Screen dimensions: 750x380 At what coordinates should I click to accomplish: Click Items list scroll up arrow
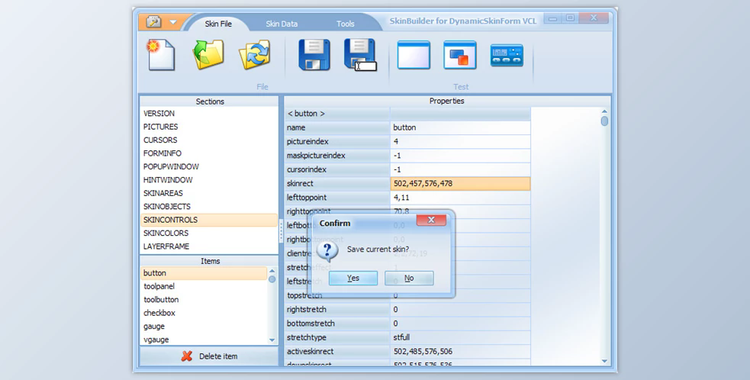[272, 270]
